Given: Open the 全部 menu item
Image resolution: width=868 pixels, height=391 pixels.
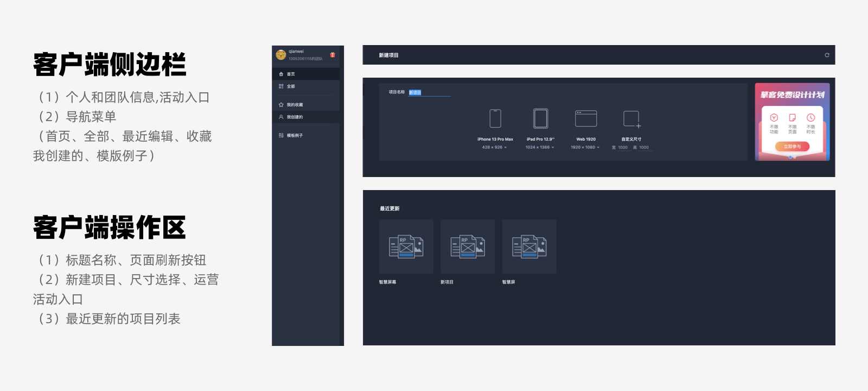Looking at the screenshot, I should point(306,86).
